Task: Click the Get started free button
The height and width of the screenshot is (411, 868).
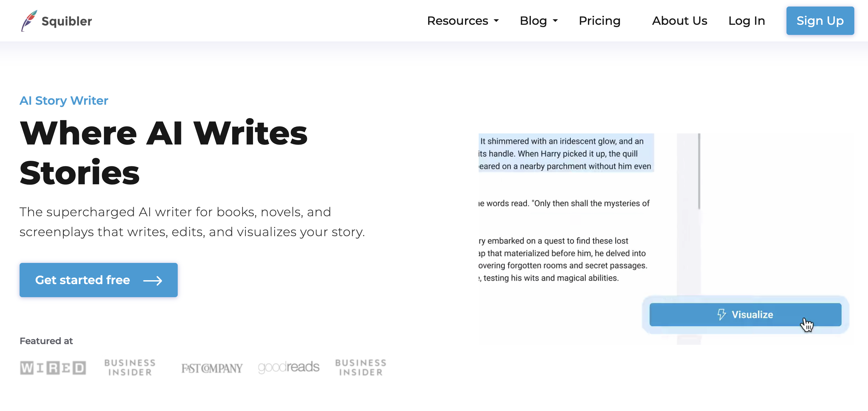Action: 98,280
